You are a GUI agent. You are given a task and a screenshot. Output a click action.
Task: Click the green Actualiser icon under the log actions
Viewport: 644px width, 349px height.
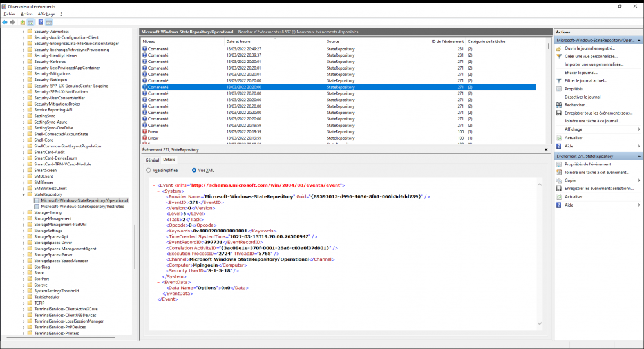(559, 137)
